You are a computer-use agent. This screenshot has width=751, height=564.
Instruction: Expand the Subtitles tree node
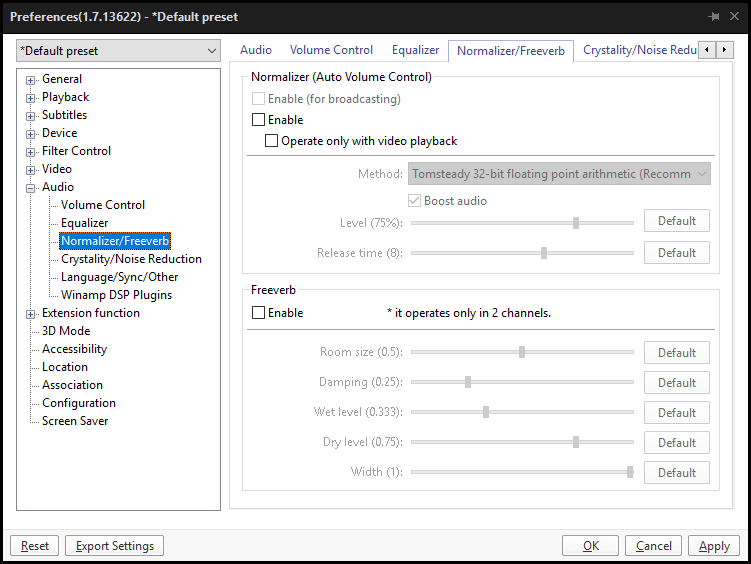tap(31, 116)
